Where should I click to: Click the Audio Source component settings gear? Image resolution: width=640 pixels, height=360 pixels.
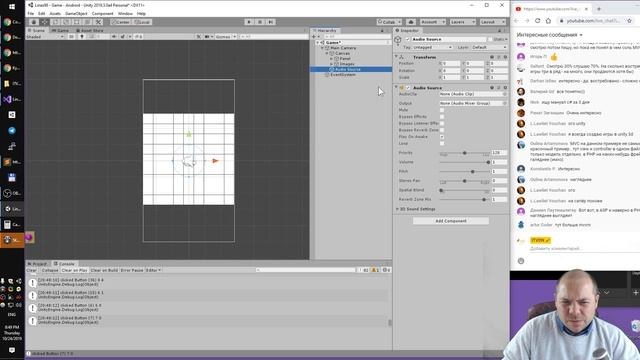click(x=505, y=88)
